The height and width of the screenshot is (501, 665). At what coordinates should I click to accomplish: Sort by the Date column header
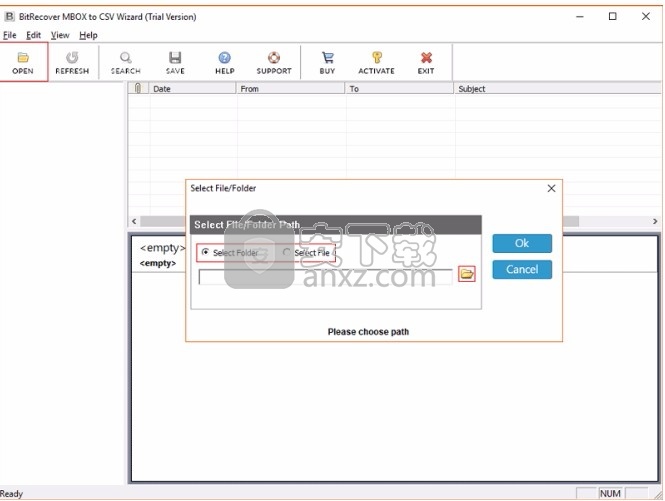coord(193,88)
